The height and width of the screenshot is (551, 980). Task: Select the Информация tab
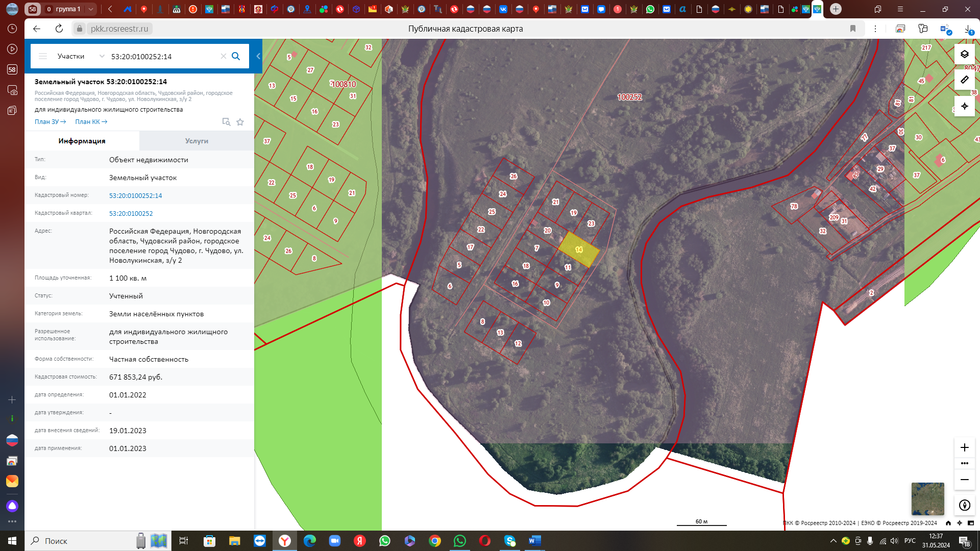tap(82, 141)
